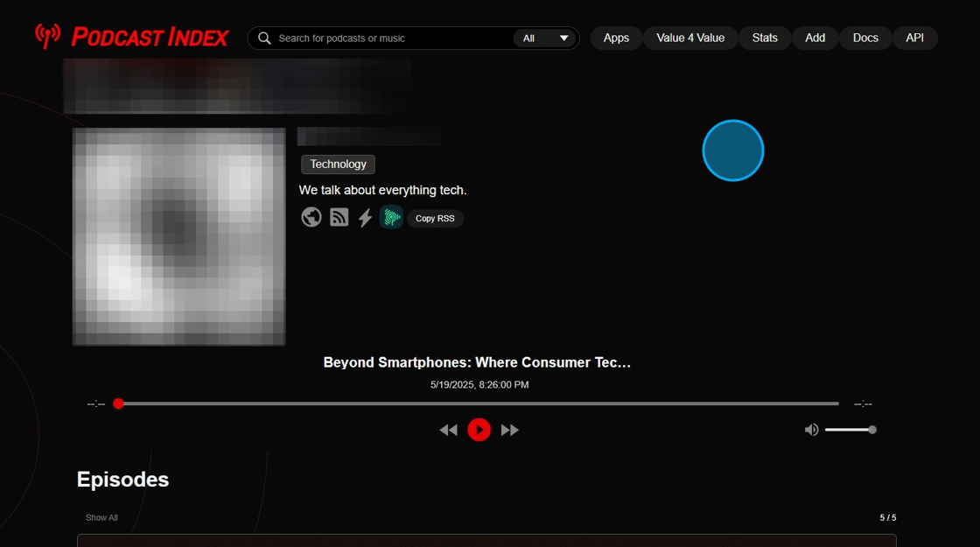This screenshot has width=980, height=547.
Task: Click the Podcast Index logo
Action: pyautogui.click(x=132, y=37)
